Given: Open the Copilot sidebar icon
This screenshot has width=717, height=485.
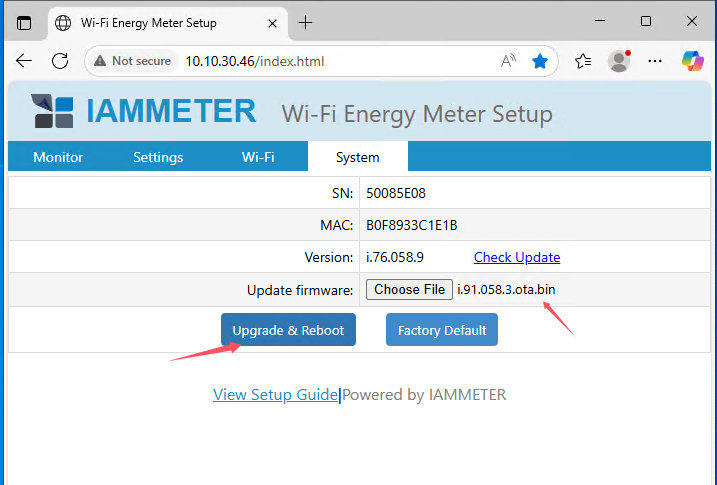Looking at the screenshot, I should 692,61.
